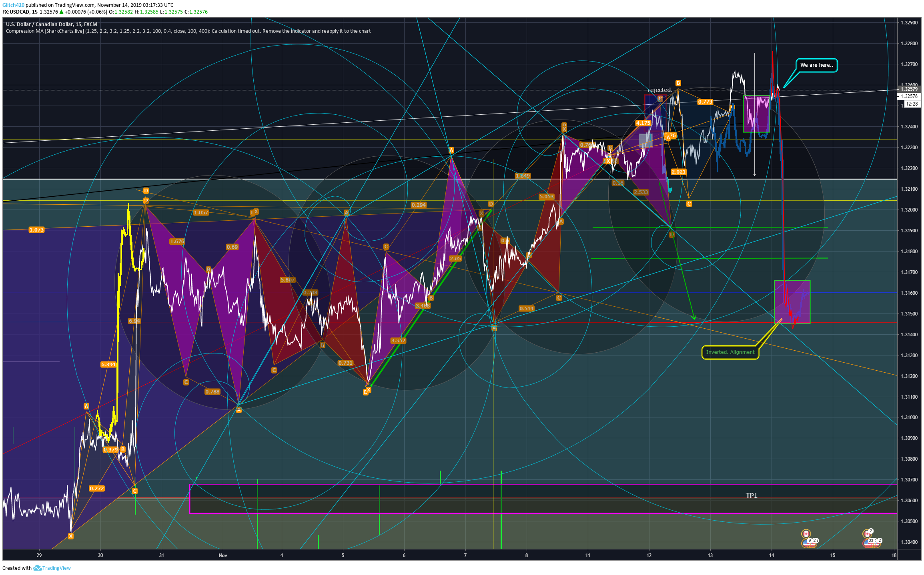Click the 1.31000 price axis label
This screenshot has height=575, width=924.
point(909,417)
